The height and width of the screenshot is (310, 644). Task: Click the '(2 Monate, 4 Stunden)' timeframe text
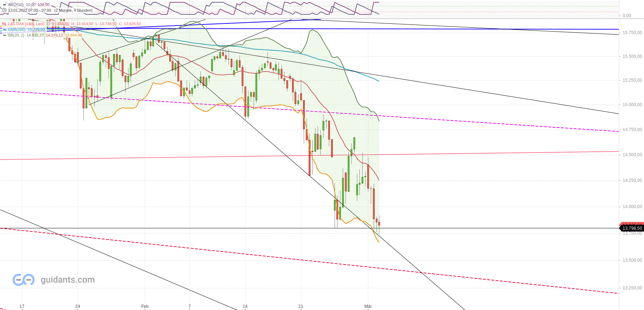coord(73,10)
